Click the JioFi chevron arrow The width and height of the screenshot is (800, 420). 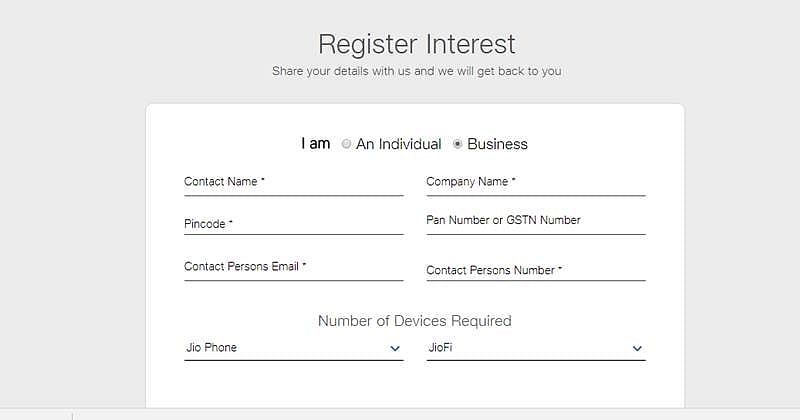[637, 349]
